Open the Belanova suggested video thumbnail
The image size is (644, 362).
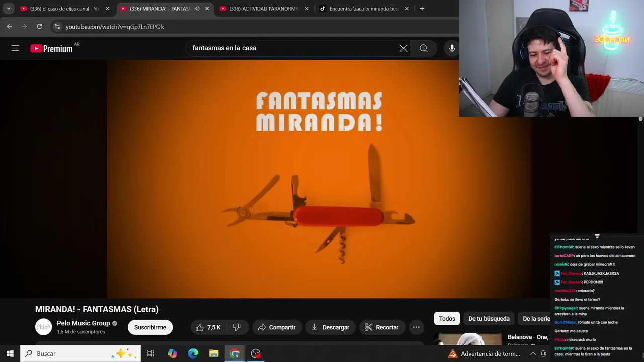(468, 339)
